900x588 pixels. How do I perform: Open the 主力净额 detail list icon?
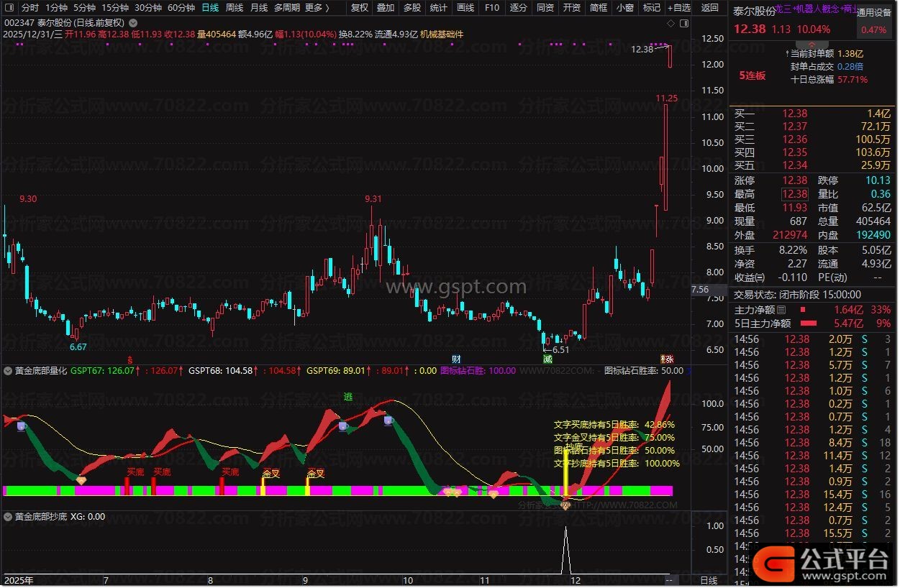tap(781, 310)
